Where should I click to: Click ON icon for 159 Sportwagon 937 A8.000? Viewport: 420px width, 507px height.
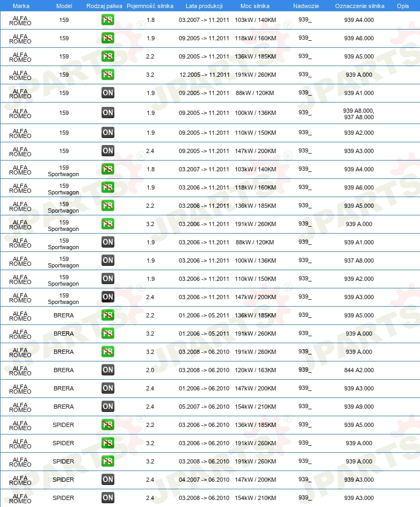pos(107,260)
